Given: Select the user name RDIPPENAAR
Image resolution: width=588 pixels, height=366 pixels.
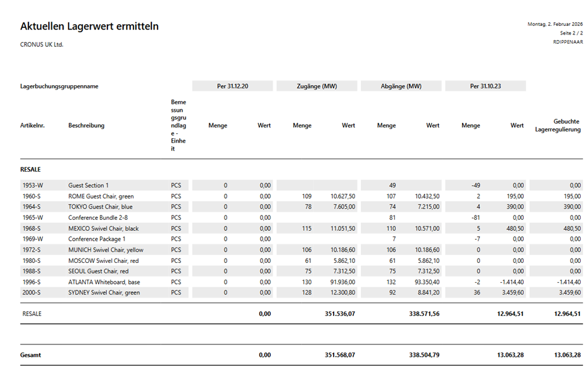Looking at the screenshot, I should (567, 42).
